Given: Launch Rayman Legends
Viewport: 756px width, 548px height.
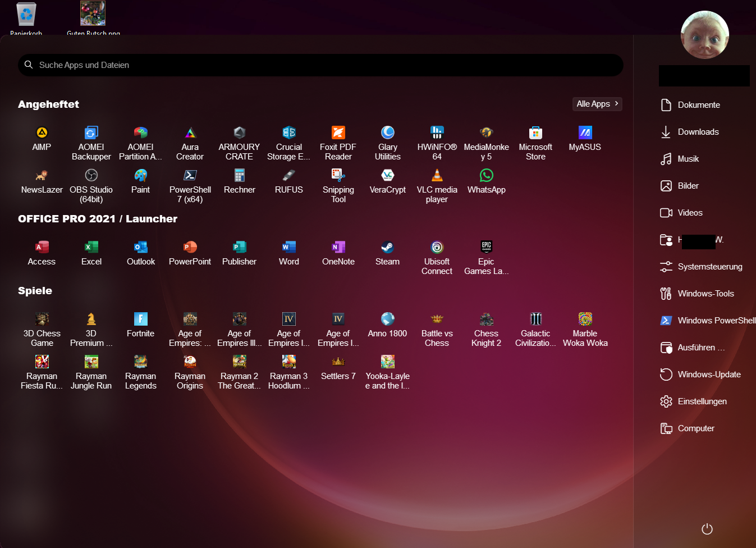Looking at the screenshot, I should coord(140,372).
